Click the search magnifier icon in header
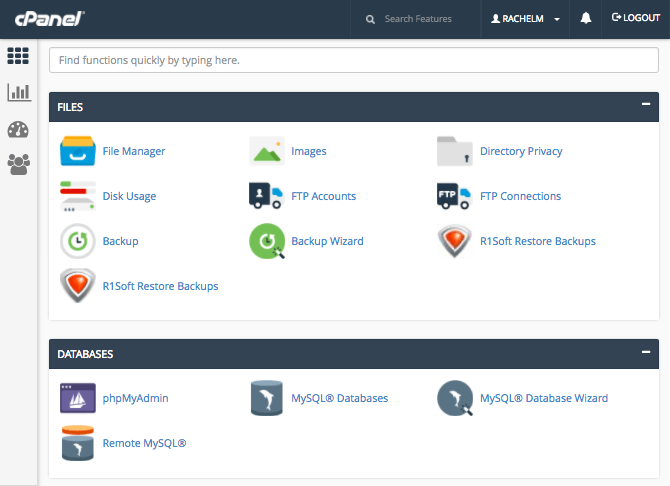The width and height of the screenshot is (670, 486). click(370, 19)
